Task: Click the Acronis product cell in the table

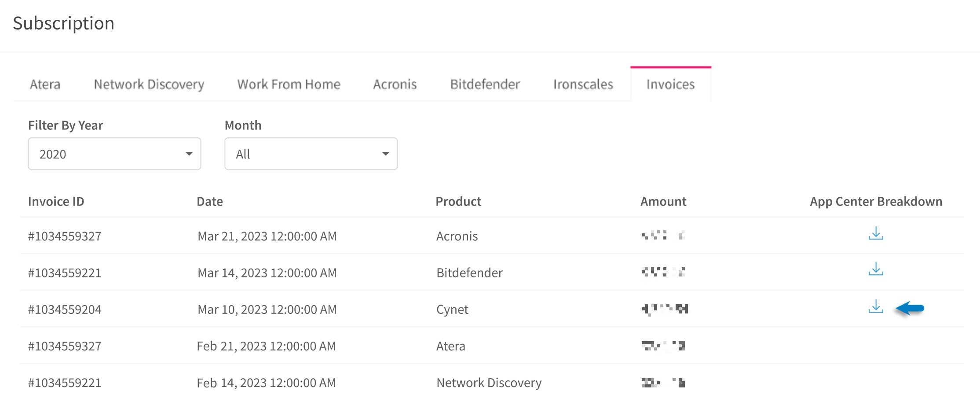Action: [x=457, y=236]
